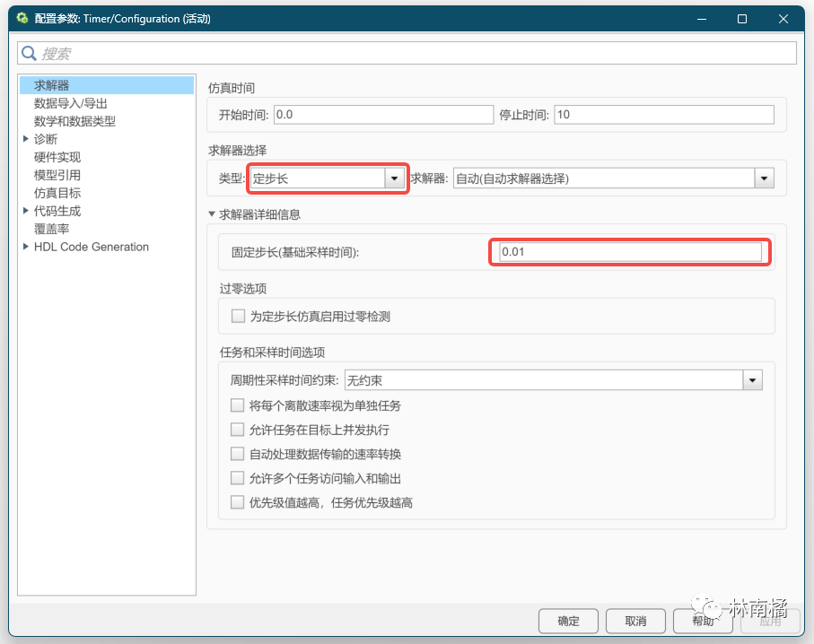Viewport: 814px width, 644px height.
Task: Select 代码生成 in the category tree
Action: click(57, 211)
